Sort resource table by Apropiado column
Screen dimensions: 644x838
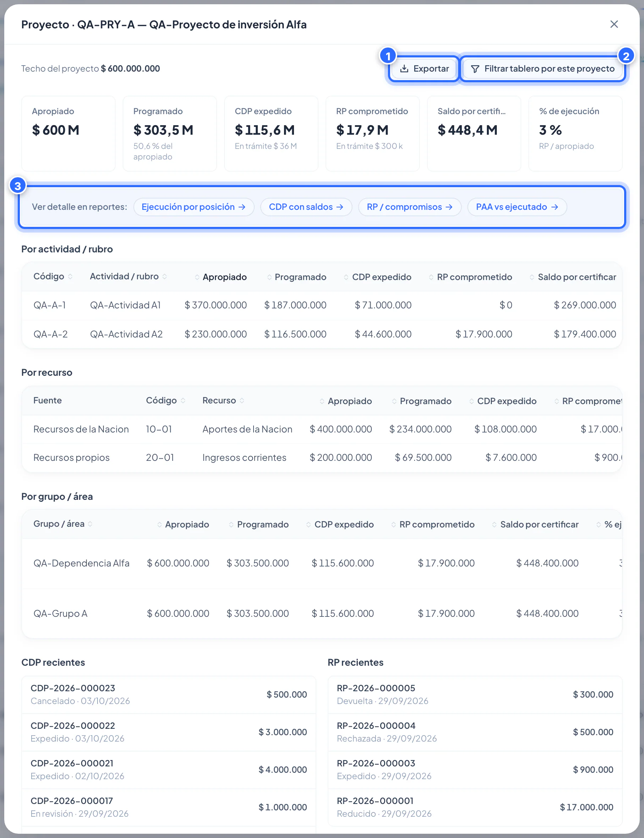point(345,401)
